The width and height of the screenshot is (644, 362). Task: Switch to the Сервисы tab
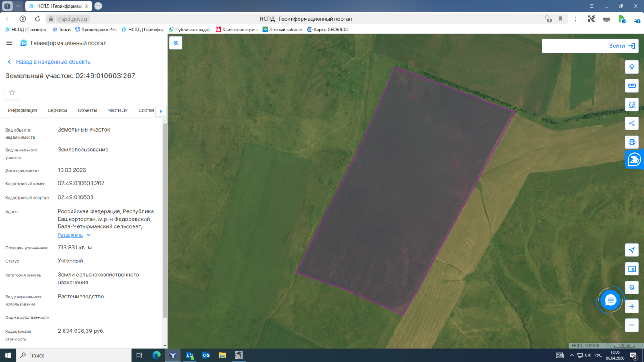point(57,110)
